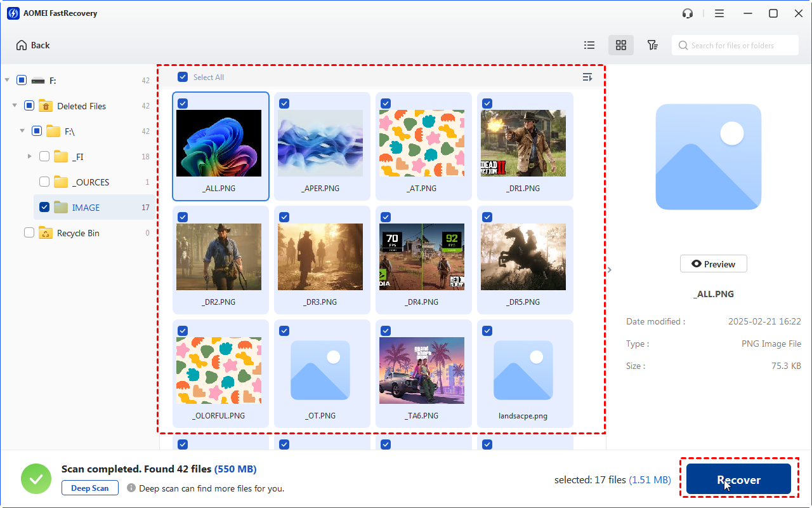Image resolution: width=812 pixels, height=508 pixels.
Task: Go back to the previous screen
Action: click(33, 45)
